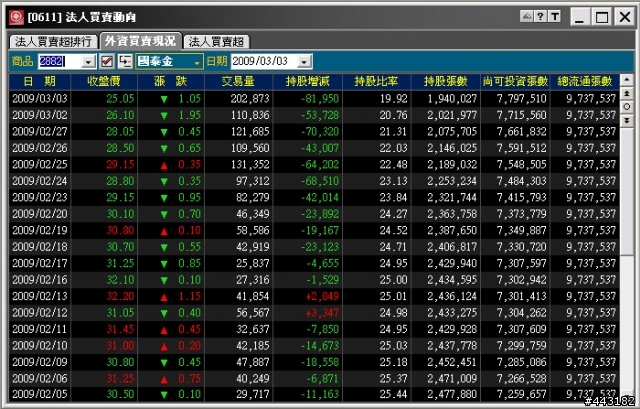Click the green down arrow on 2009/03/03 row

pos(164,99)
